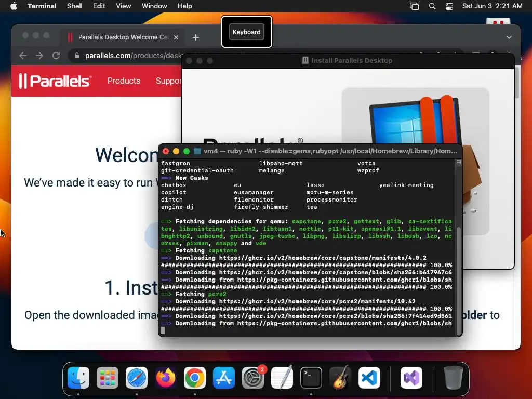The height and width of the screenshot is (399, 532).
Task: Switch to Terminal in the Dock
Action: 311,378
